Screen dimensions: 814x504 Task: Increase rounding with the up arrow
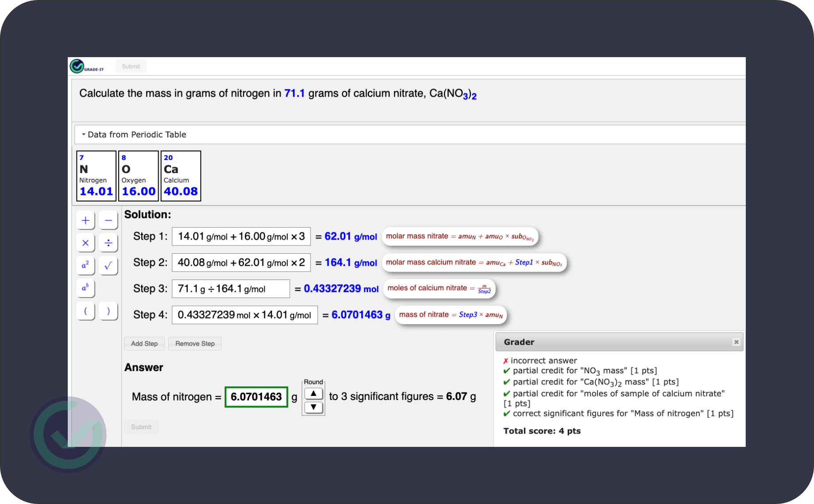(x=313, y=393)
